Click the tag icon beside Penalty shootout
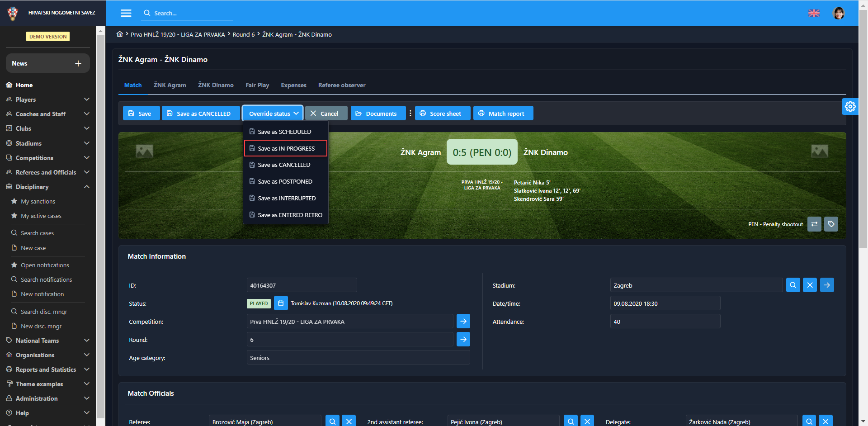The width and height of the screenshot is (868, 426). (x=831, y=224)
